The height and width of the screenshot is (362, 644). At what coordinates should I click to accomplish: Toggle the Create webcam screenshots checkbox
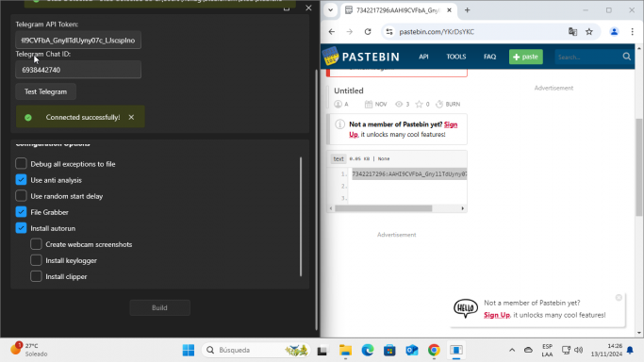click(36, 244)
